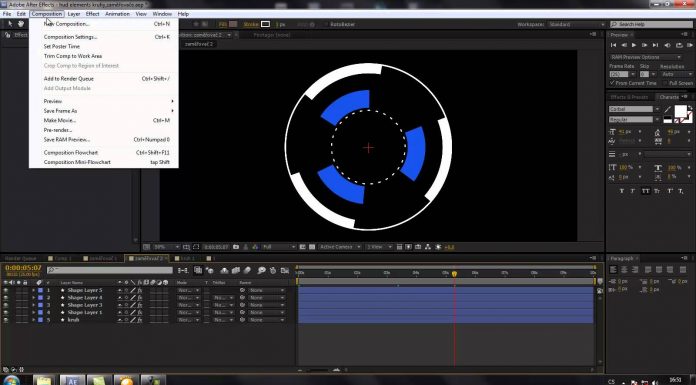Image resolution: width=696 pixels, height=385 pixels.
Task: Toggle Small Caps text style
Action: tap(657, 191)
